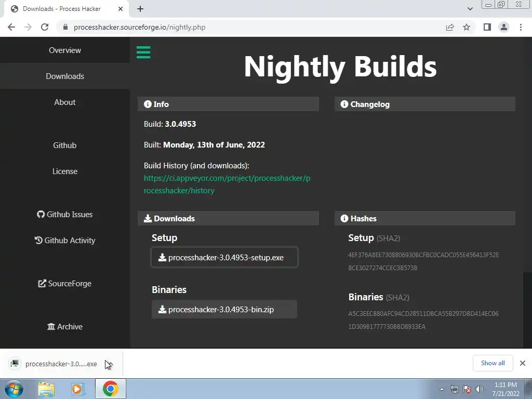Launch Windows Media Player from taskbar

coord(78,389)
